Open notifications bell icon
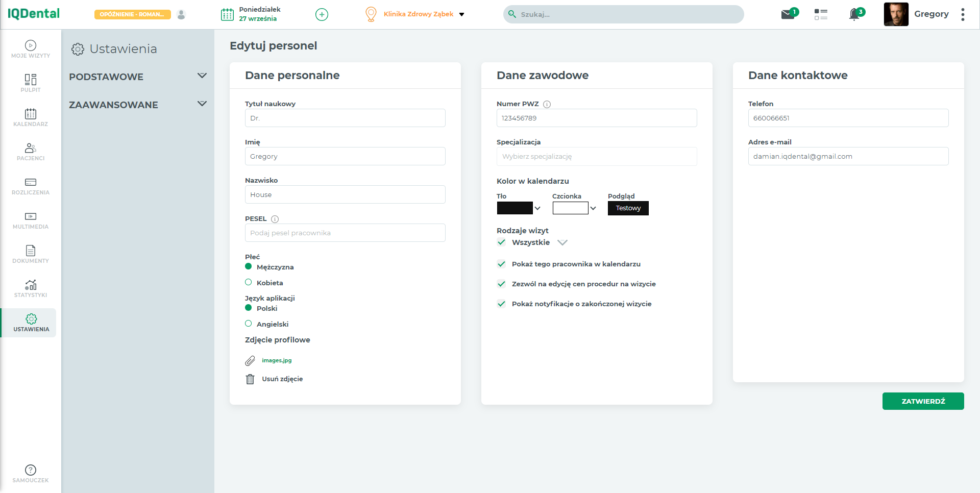The height and width of the screenshot is (493, 980). [x=854, y=15]
